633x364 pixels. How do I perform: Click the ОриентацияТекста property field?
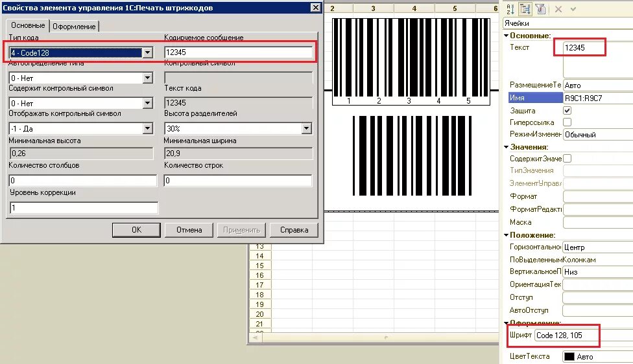click(598, 284)
